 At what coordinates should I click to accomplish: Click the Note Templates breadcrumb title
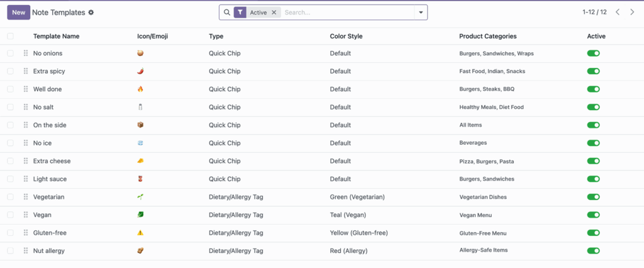click(58, 13)
